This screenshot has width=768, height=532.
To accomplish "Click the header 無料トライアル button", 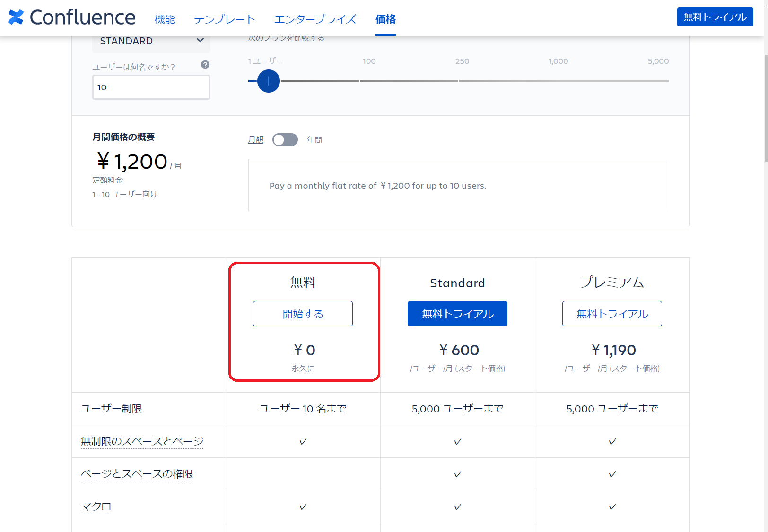I will pyautogui.click(x=715, y=17).
